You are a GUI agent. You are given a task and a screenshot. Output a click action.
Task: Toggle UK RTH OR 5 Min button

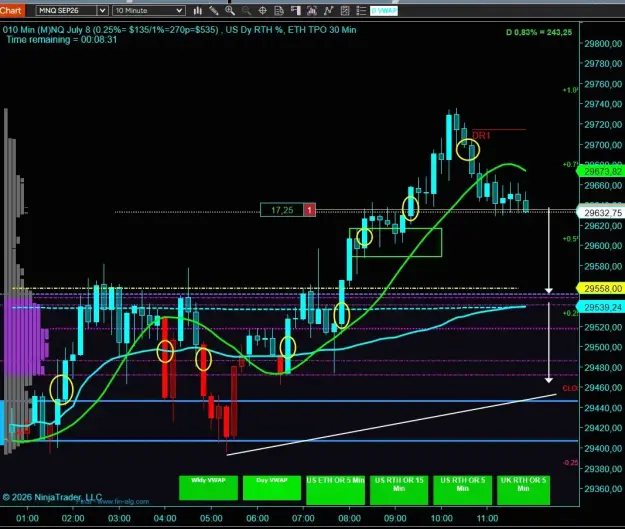point(523,490)
